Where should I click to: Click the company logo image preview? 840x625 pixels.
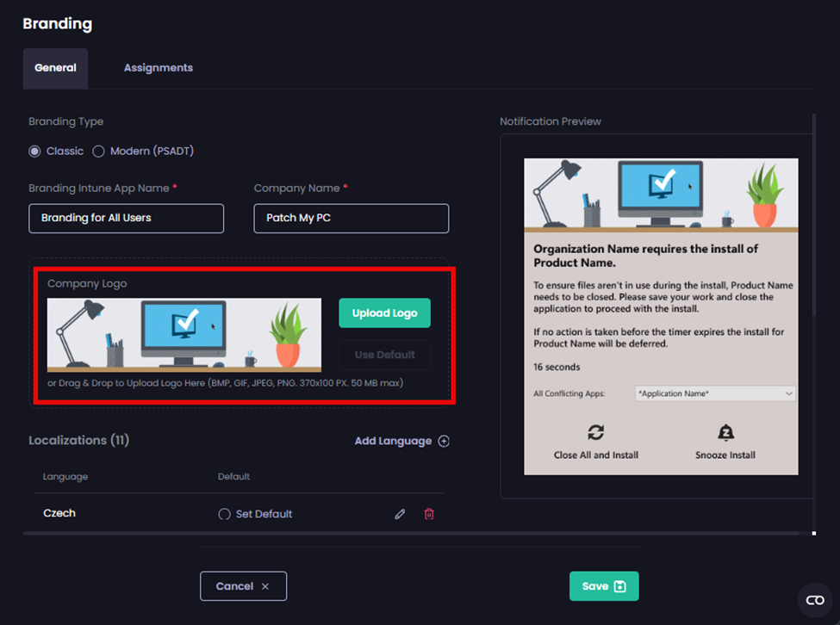tap(184, 334)
